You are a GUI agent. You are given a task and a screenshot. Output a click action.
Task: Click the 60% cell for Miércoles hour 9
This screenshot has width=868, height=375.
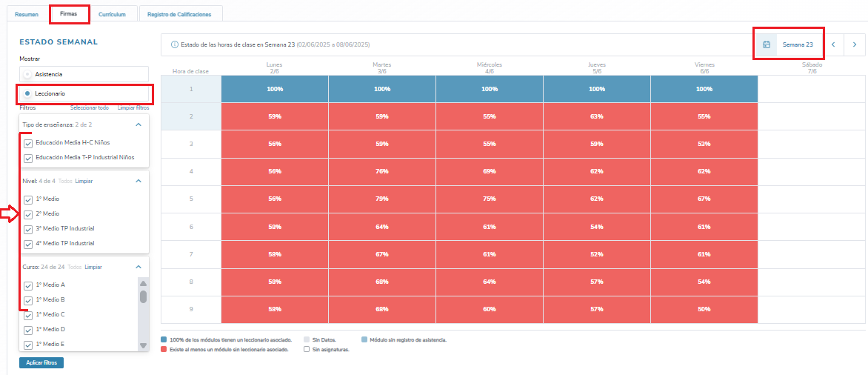(490, 310)
